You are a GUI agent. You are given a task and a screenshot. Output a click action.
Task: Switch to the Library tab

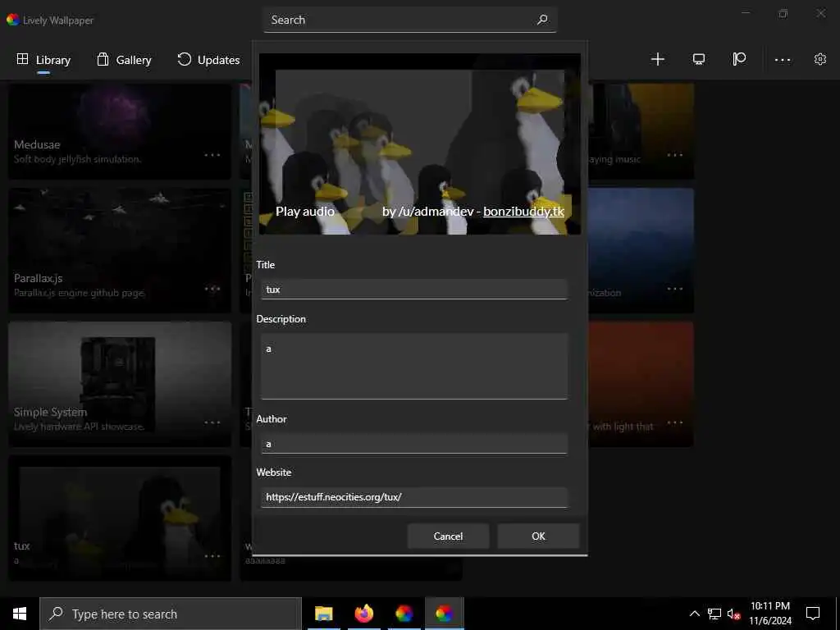(43, 60)
